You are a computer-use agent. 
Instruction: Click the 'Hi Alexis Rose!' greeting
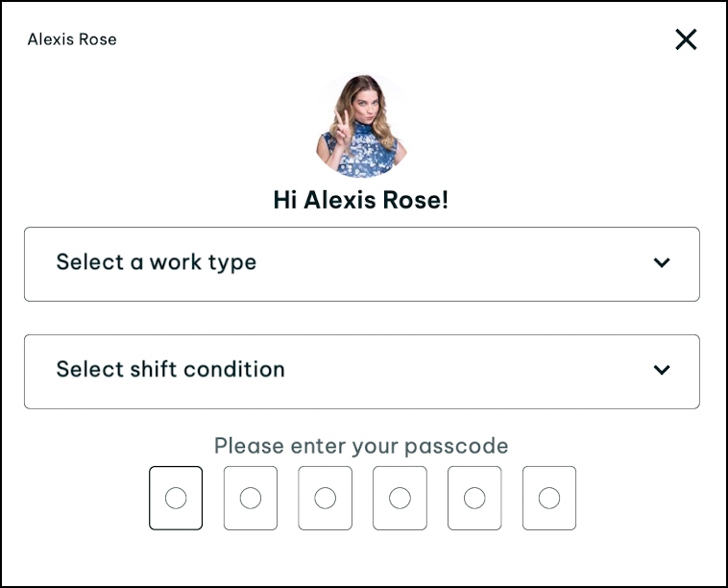(361, 200)
